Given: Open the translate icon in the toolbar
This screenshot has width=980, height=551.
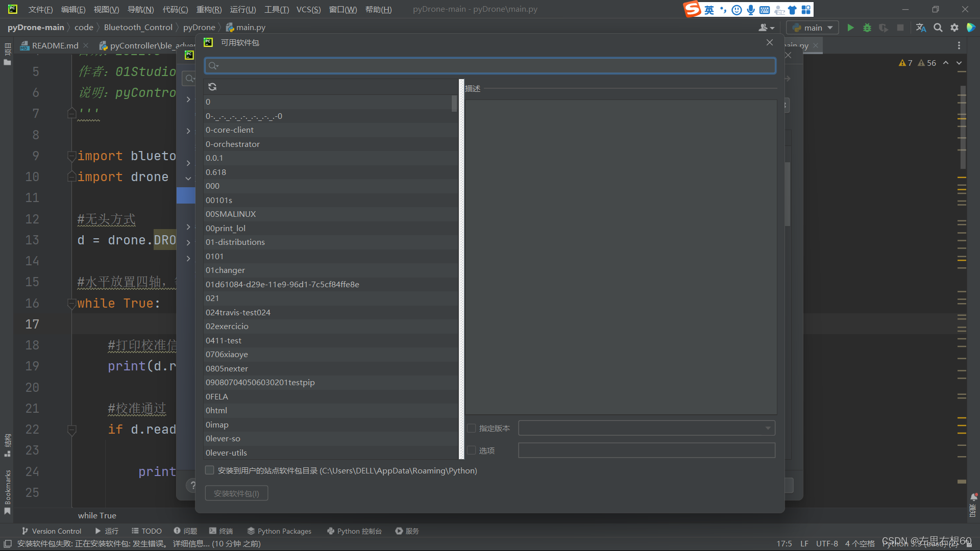Looking at the screenshot, I should tap(921, 28).
